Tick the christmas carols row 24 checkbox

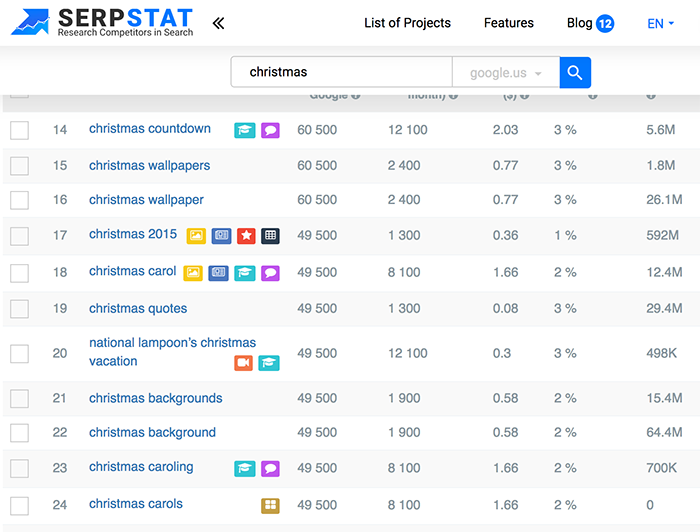click(20, 506)
